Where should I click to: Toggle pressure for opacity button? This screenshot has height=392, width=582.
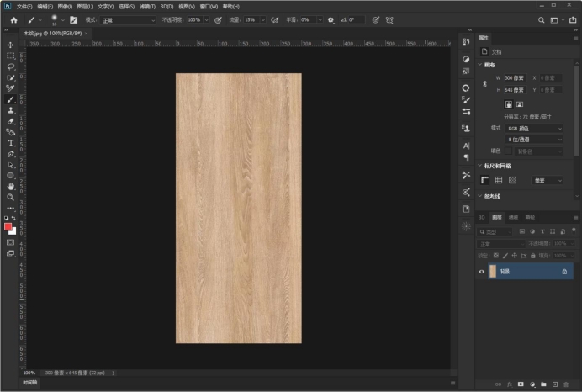[218, 20]
